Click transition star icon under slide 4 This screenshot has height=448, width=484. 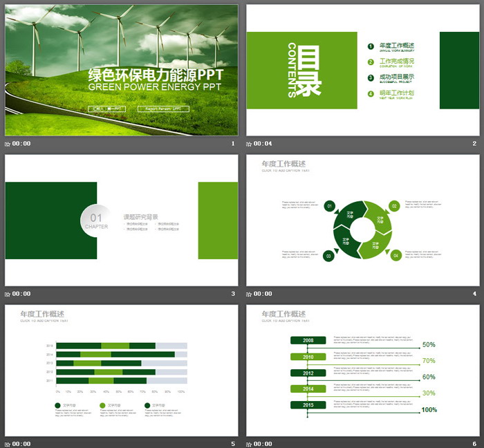[250, 294]
